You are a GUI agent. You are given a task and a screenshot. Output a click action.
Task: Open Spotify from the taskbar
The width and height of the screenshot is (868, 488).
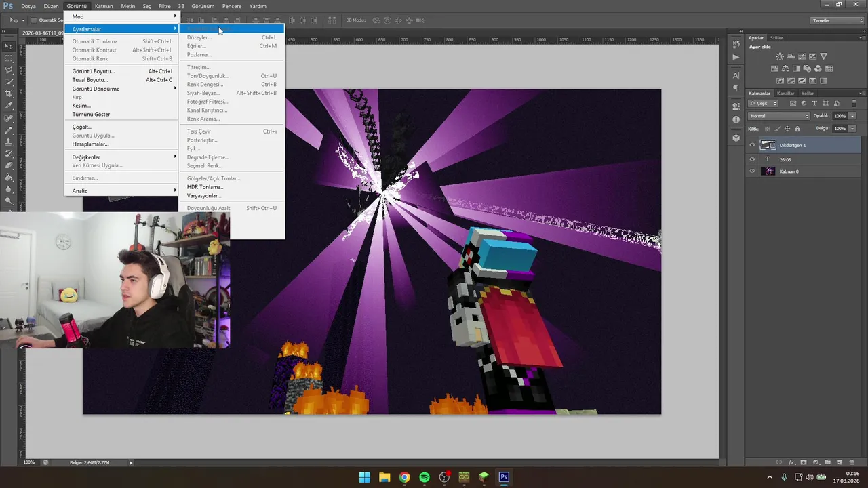424,477
